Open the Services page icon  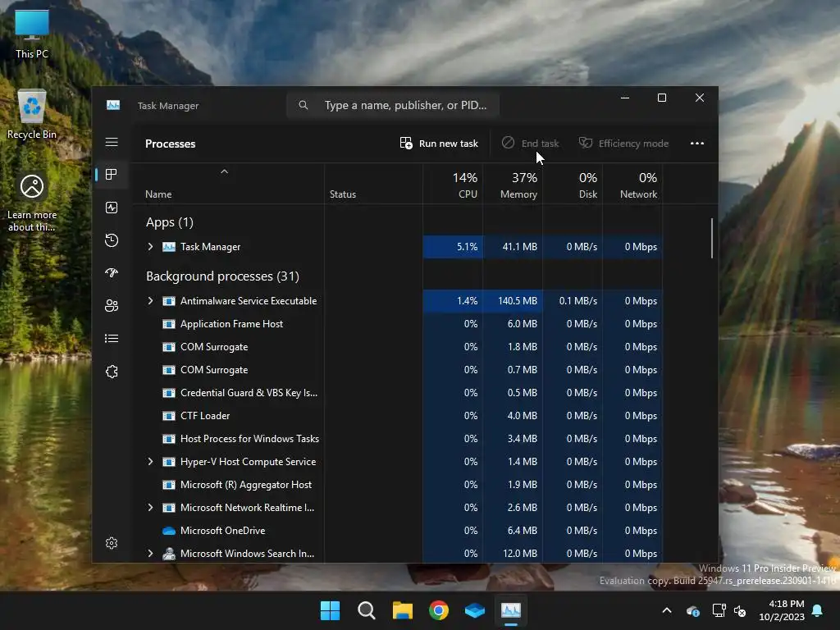[x=112, y=372]
